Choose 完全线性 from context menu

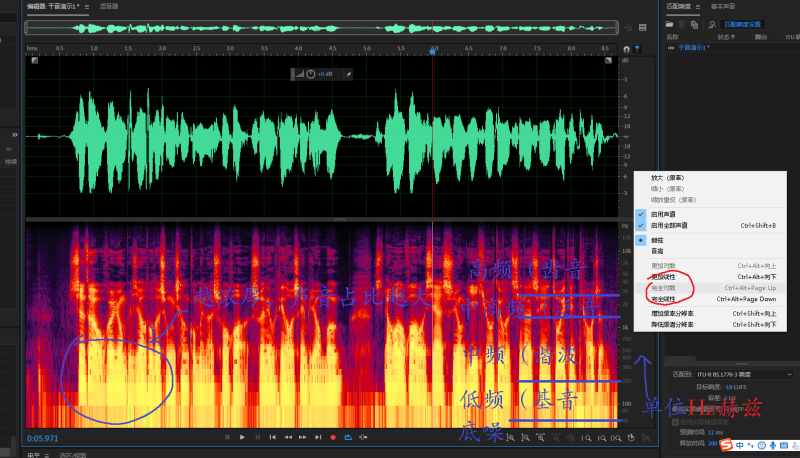coord(662,299)
